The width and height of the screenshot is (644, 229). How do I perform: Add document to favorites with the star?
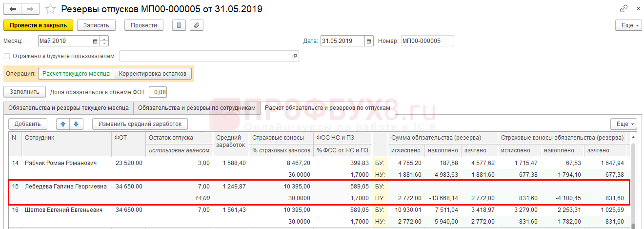[x=50, y=9]
